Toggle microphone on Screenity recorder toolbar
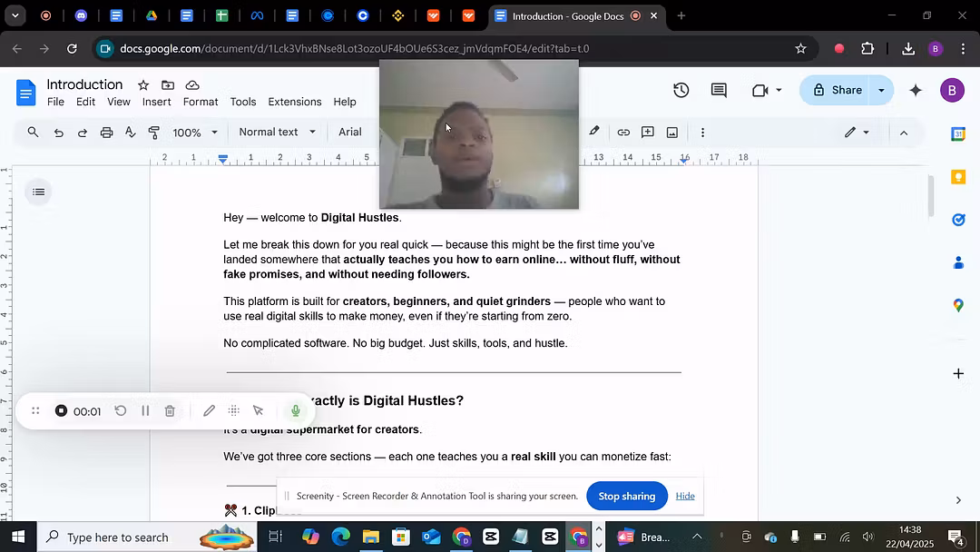 pyautogui.click(x=295, y=411)
